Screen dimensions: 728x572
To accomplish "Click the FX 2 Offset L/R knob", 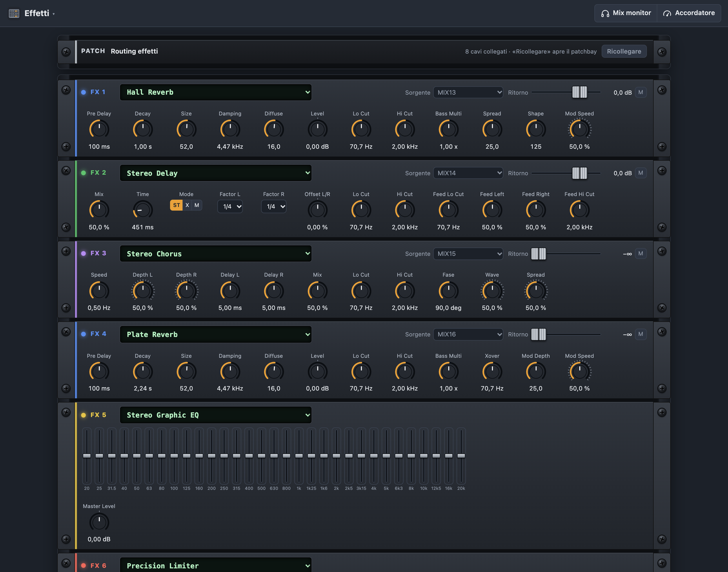I will [x=318, y=210].
